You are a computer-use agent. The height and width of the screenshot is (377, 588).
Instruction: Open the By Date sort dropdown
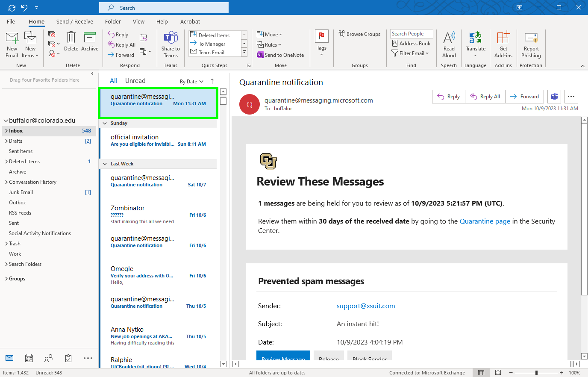[191, 82]
